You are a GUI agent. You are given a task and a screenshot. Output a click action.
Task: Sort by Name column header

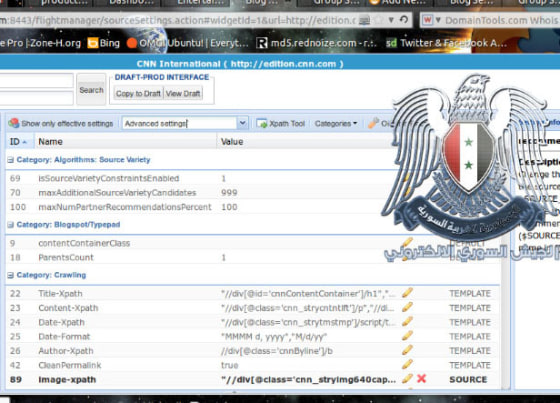click(125, 141)
